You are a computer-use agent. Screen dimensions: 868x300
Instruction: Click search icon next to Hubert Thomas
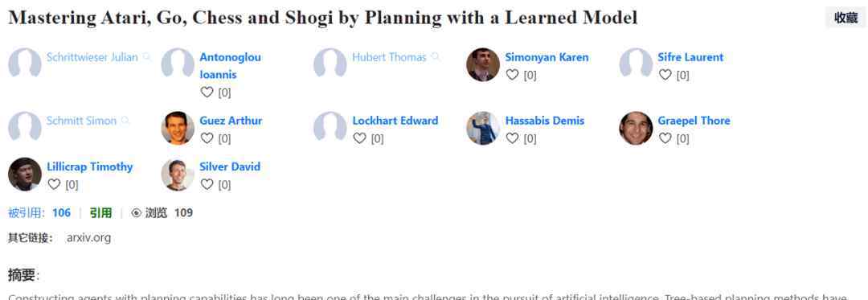436,56
